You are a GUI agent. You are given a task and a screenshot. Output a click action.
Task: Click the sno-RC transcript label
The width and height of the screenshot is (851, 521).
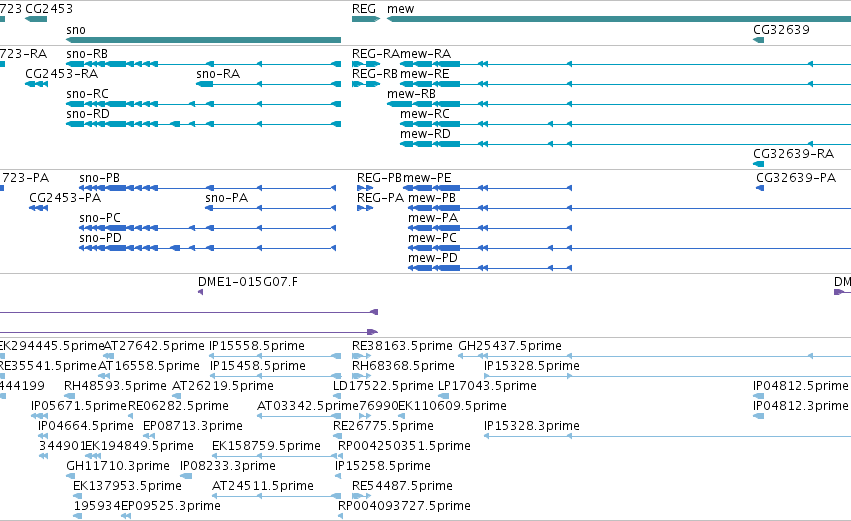87,94
